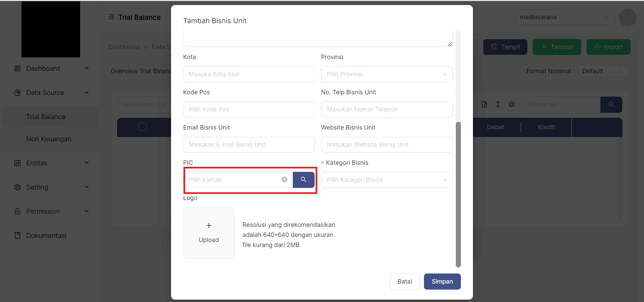Open the Format Nominal Default dropdown
This screenshot has width=644, height=302.
(603, 71)
